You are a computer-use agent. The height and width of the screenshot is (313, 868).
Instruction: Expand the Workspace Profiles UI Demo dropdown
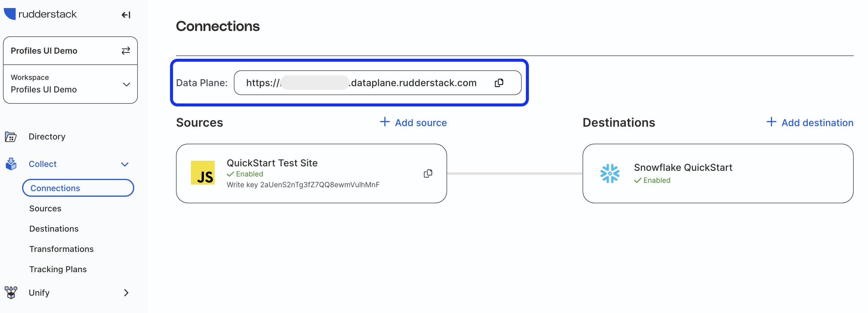pyautogui.click(x=70, y=84)
